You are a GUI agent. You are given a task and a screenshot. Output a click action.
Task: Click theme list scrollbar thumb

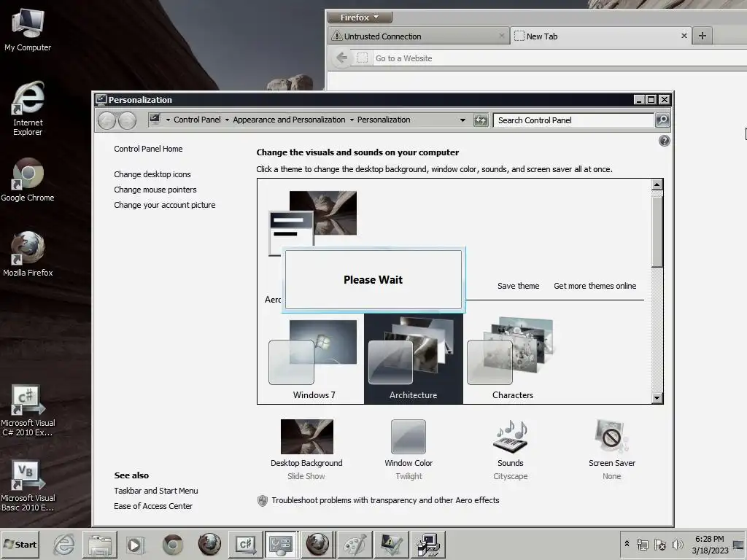point(657,231)
